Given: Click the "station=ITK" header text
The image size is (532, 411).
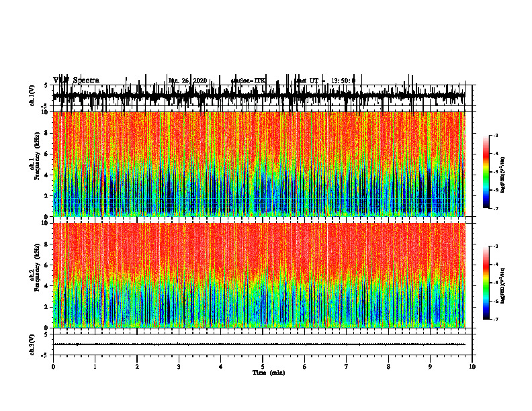Looking at the screenshot, I should click(248, 81).
